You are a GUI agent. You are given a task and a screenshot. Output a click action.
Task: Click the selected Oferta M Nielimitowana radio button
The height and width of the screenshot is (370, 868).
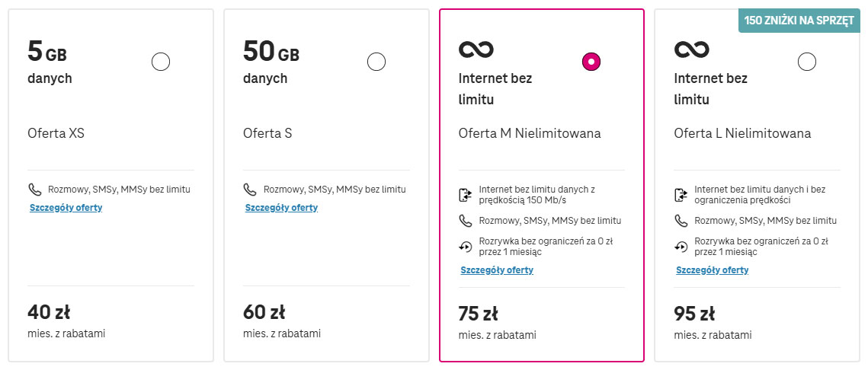(591, 62)
